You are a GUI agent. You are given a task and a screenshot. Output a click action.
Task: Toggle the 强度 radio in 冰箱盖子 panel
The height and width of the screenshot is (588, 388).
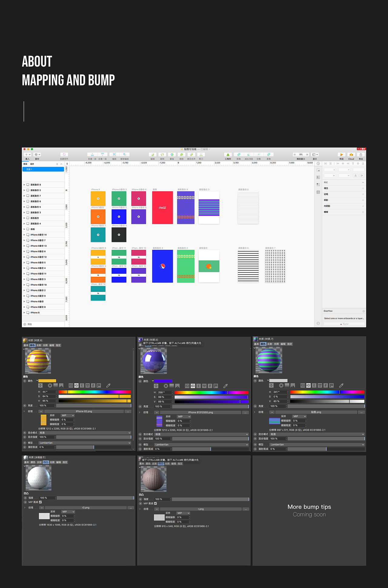click(x=25, y=498)
